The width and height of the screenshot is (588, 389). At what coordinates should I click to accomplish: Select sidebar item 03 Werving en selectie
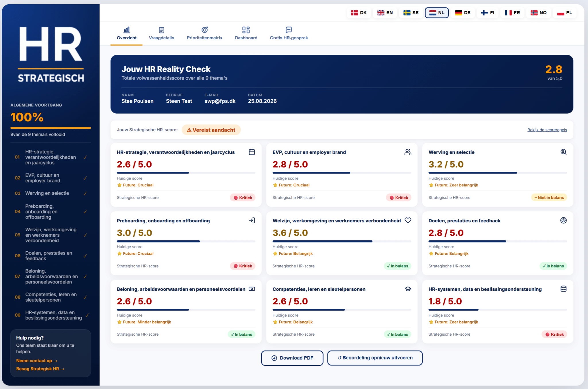[x=51, y=193]
